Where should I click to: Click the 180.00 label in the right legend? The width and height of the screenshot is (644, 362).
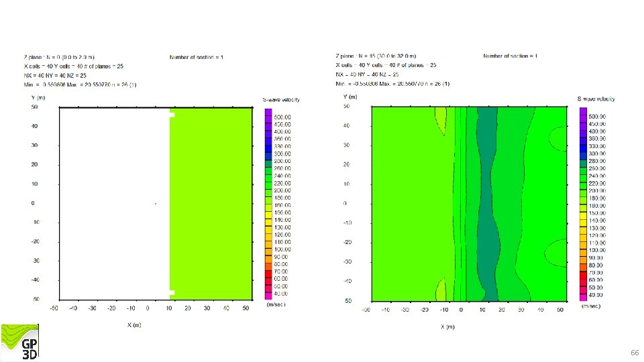[x=597, y=198]
